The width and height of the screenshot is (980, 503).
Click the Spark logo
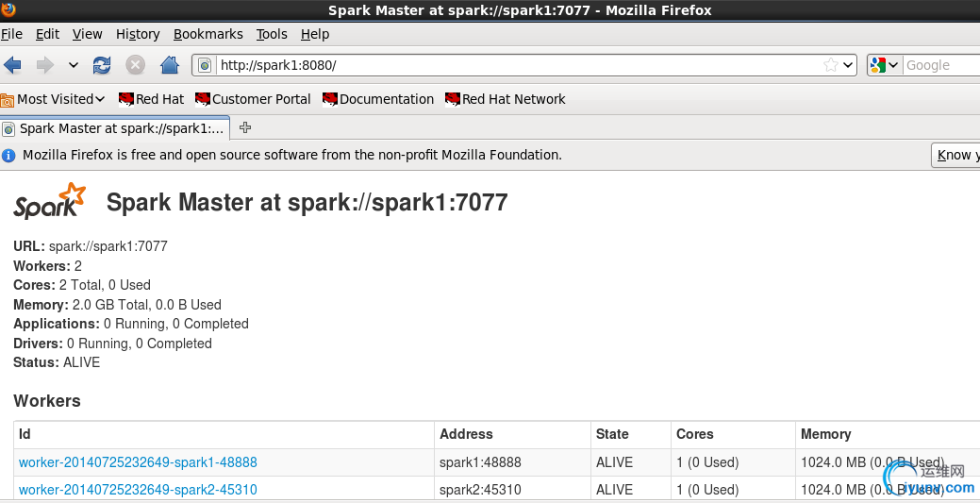click(x=49, y=201)
